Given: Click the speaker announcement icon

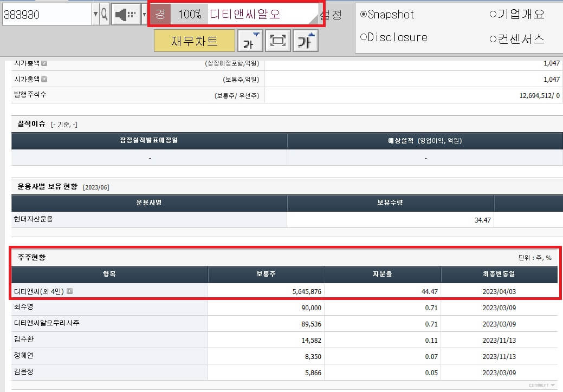Looking at the screenshot, I should (x=126, y=14).
